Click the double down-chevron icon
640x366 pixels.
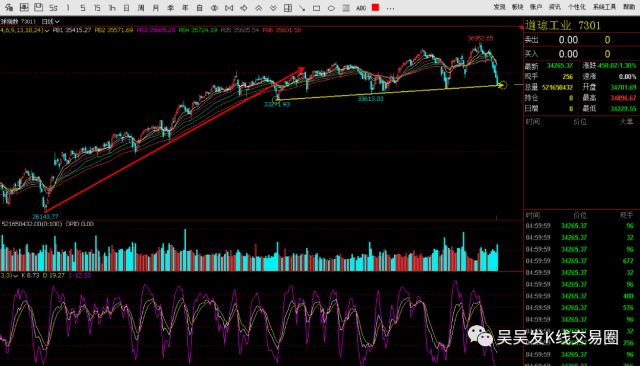tap(273, 8)
